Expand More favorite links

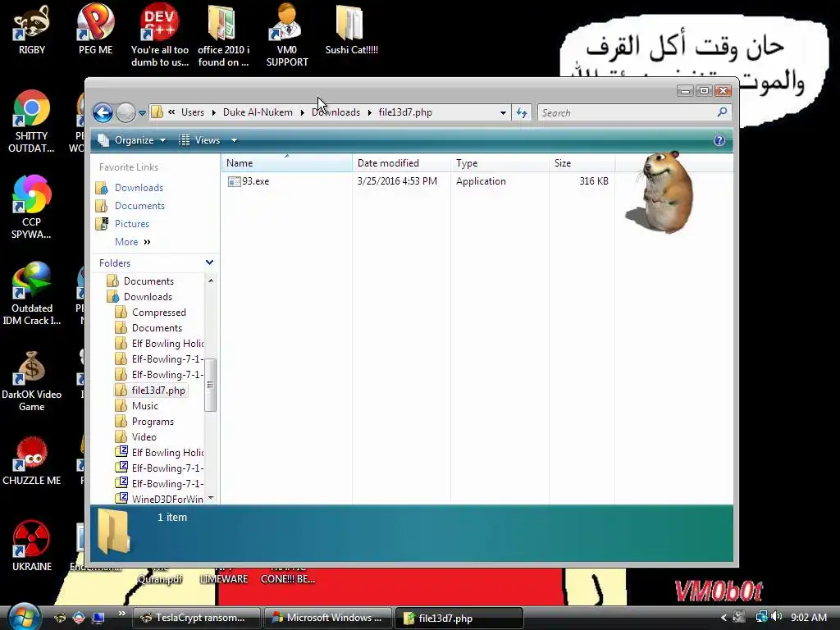pos(132,242)
